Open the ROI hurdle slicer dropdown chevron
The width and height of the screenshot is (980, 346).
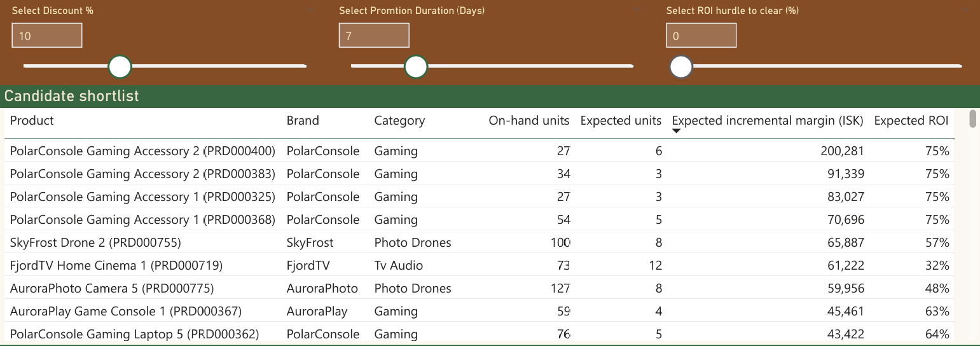(965, 10)
